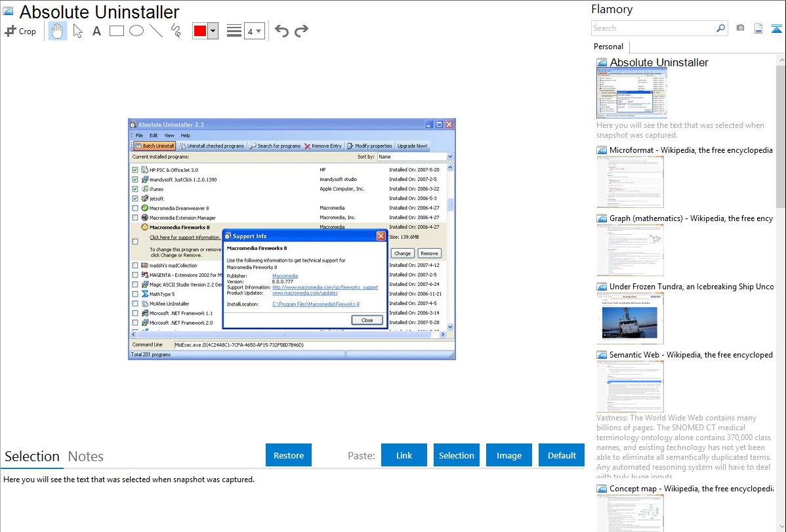
Task: Click Search for programs toolbar button
Action: 275,146
